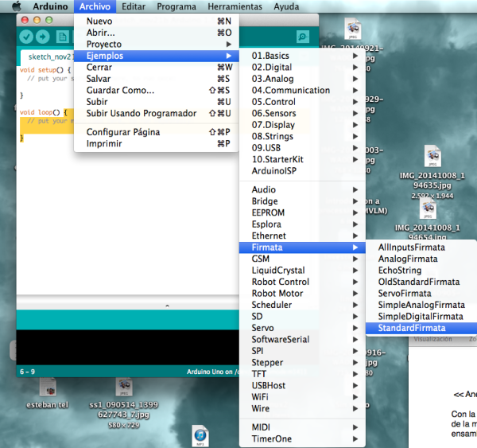477x448 pixels.
Task: Open the Ayuda menu
Action: [286, 6]
